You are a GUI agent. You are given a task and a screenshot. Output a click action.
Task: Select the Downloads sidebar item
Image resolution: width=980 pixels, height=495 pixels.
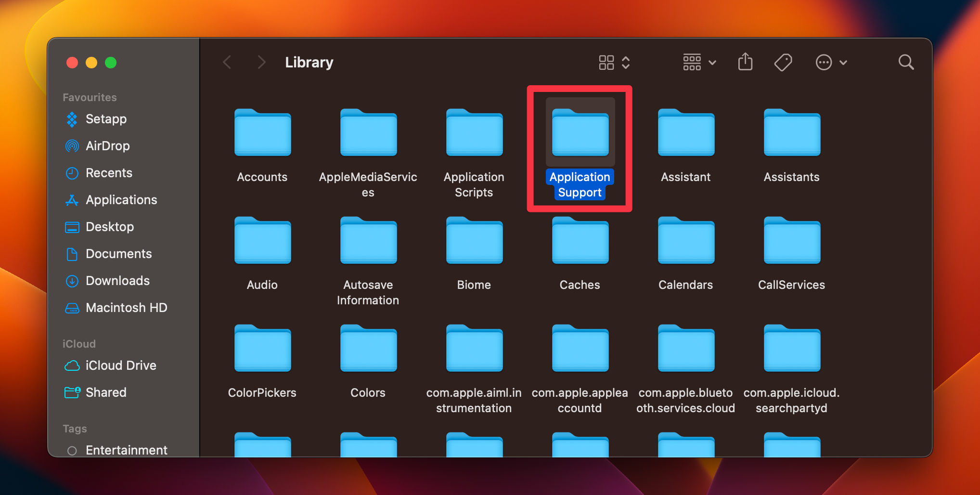117,281
